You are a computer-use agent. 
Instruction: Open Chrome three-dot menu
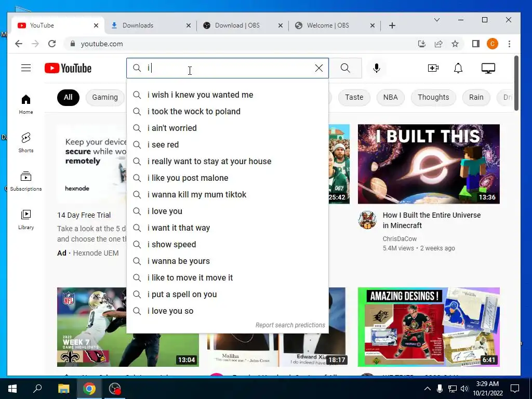(x=509, y=44)
